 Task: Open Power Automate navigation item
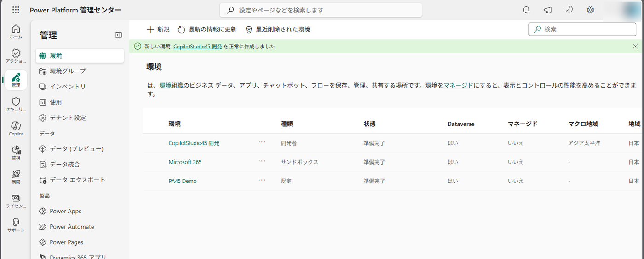coord(80,227)
